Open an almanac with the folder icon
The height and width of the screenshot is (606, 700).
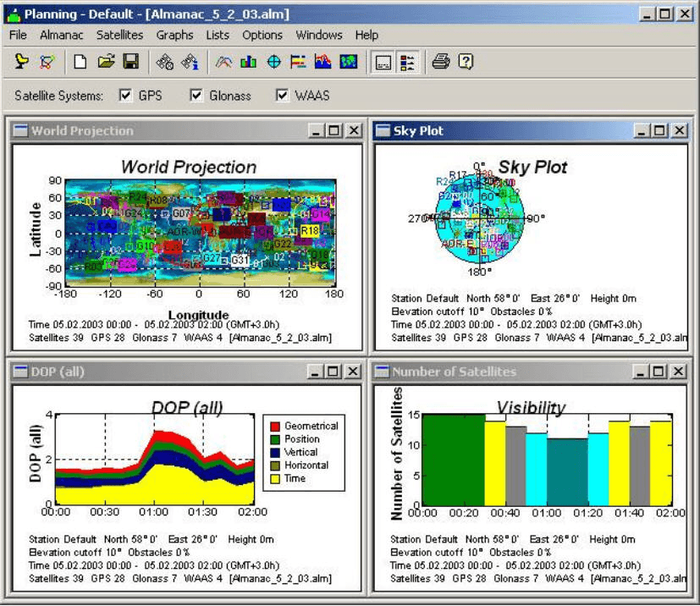(x=105, y=62)
